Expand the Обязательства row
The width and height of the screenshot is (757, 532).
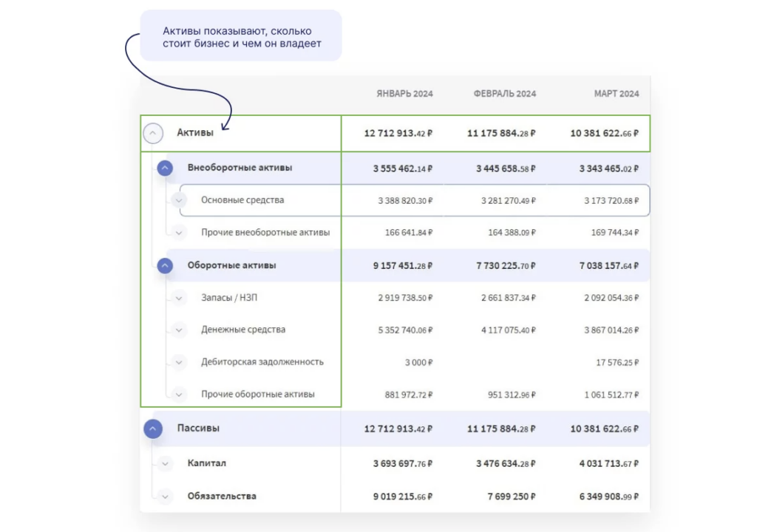pos(165,497)
